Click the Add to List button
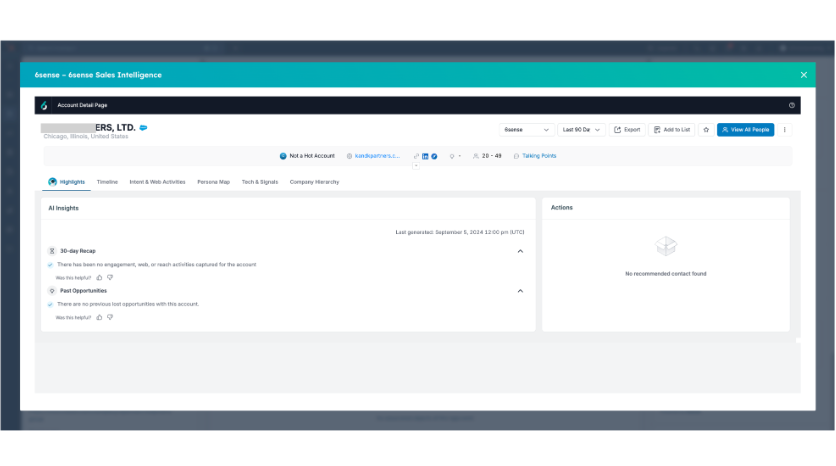This screenshot has height=466, width=836. pos(672,130)
